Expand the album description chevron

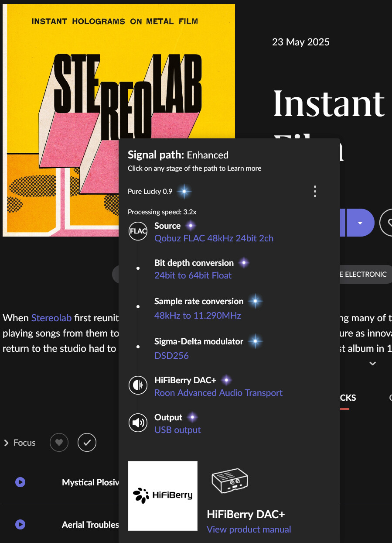[x=372, y=363]
